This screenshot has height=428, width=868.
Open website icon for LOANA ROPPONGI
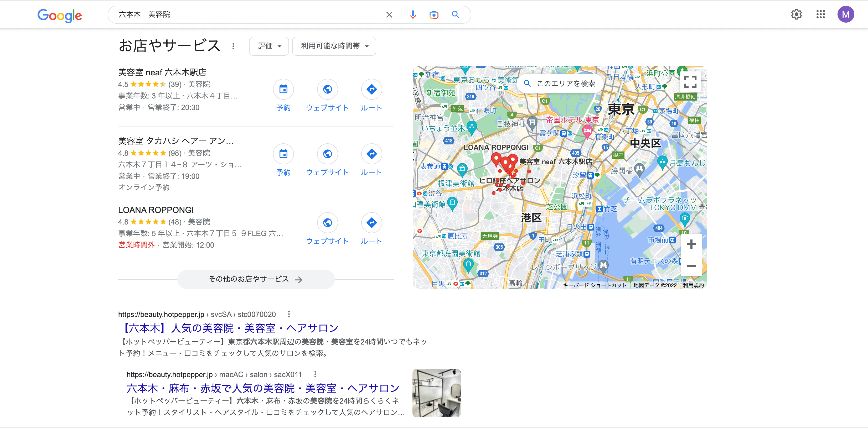pyautogui.click(x=328, y=223)
